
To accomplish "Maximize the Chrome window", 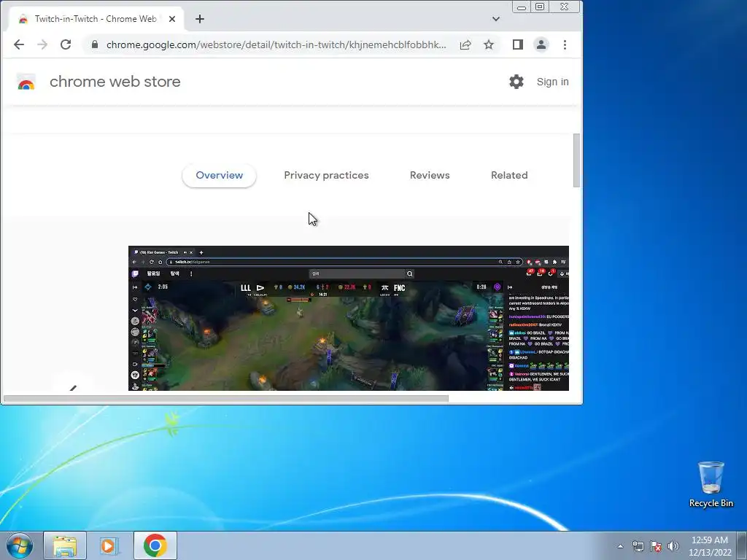I will (540, 7).
